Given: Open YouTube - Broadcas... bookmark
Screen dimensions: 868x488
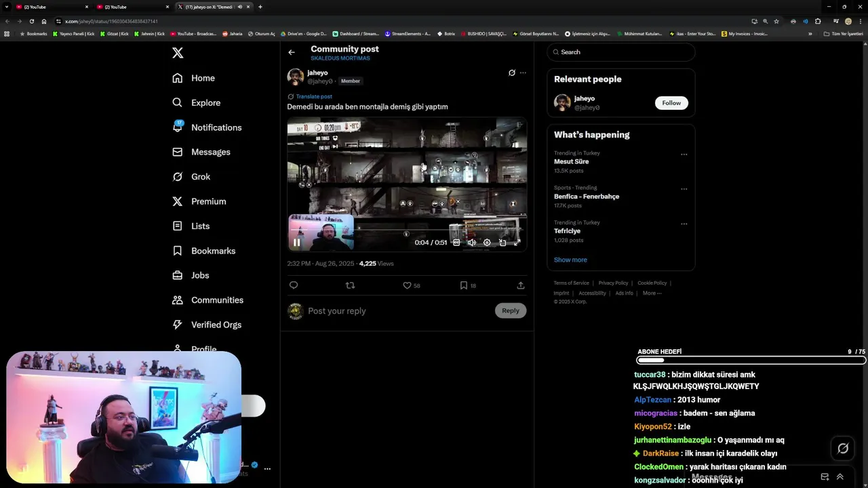Looking at the screenshot, I should (x=193, y=33).
